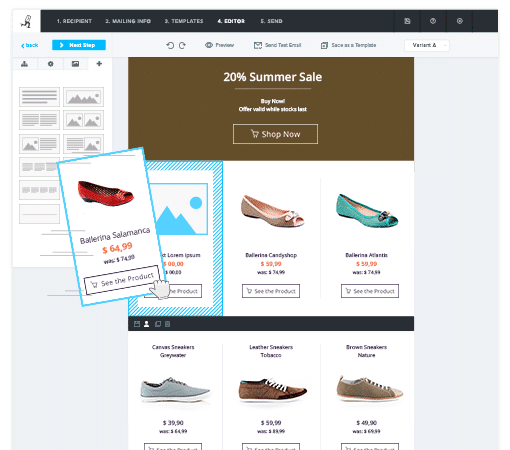Click the circled X icon in header
Image resolution: width=510 pixels, height=450 pixels.
(460, 21)
